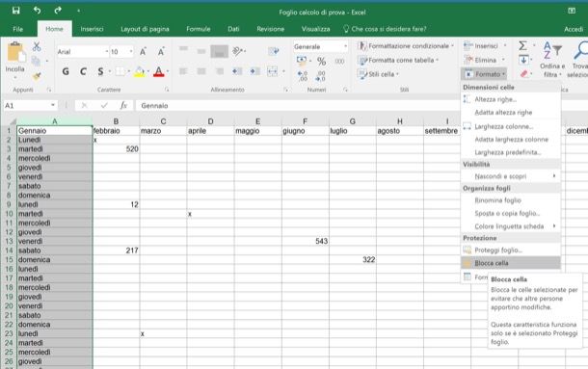Choose Altezza righe menu item
Image resolution: width=588 pixels, height=369 pixels.
(x=511, y=99)
